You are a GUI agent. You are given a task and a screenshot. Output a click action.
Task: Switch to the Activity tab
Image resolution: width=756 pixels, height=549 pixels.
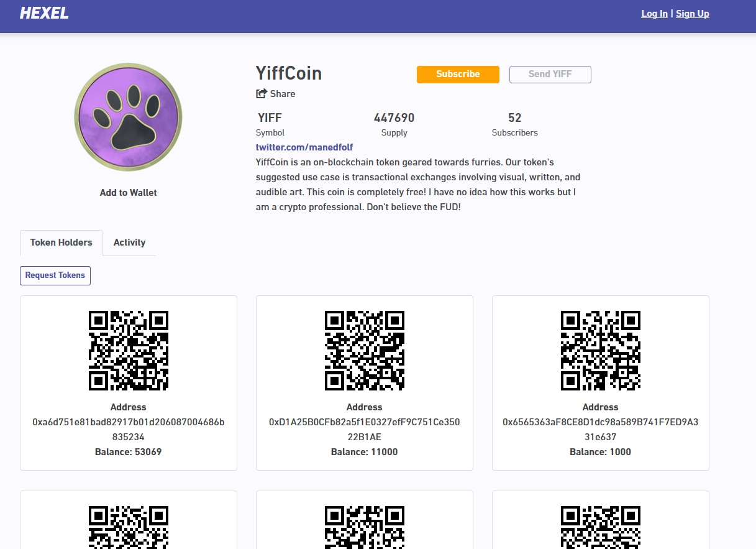[129, 242]
